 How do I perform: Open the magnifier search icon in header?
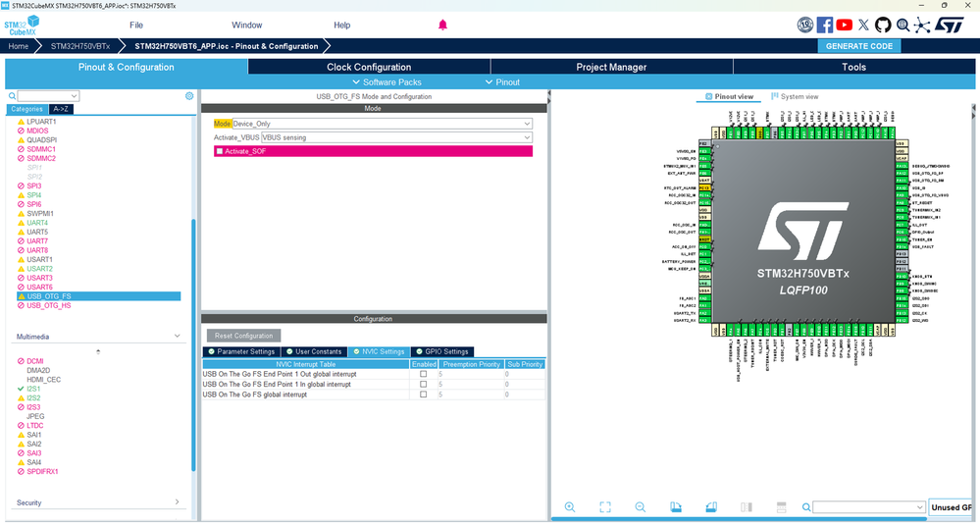[x=903, y=25]
